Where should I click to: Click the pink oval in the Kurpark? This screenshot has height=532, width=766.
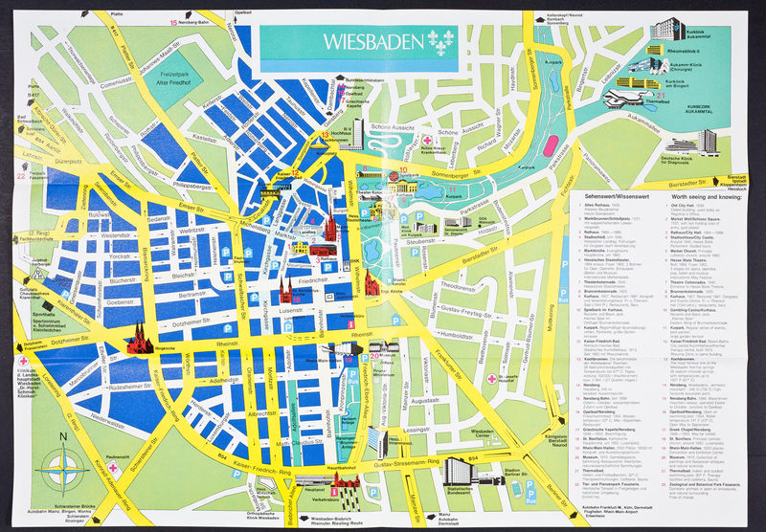tap(552, 145)
